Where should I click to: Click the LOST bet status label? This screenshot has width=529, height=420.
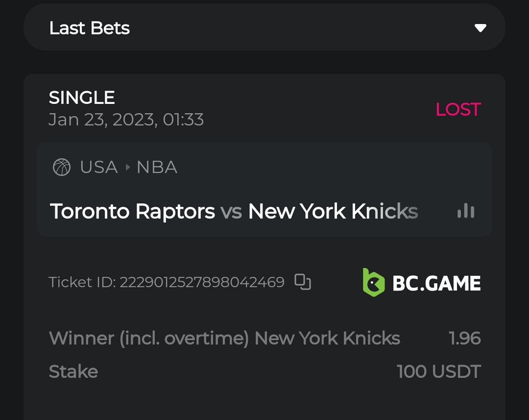click(458, 110)
